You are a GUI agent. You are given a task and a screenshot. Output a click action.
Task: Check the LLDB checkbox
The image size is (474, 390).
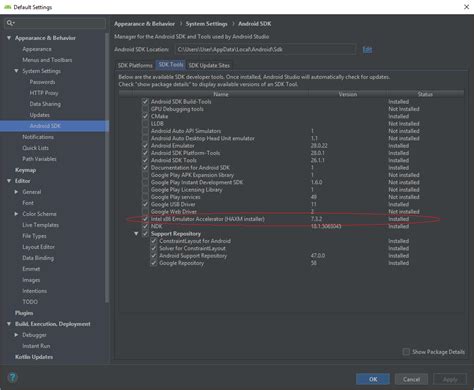[x=145, y=124]
